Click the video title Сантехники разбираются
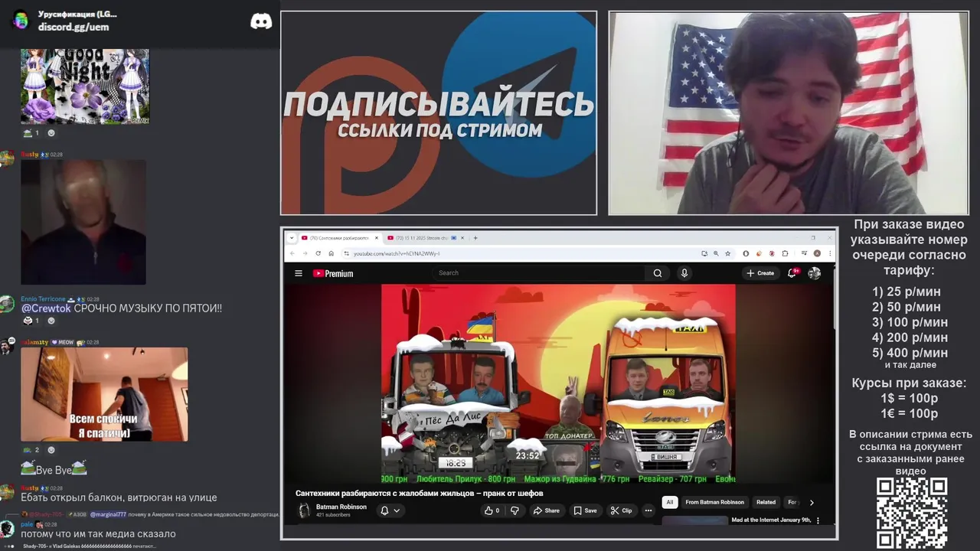Image resolution: width=980 pixels, height=551 pixels. 420,494
